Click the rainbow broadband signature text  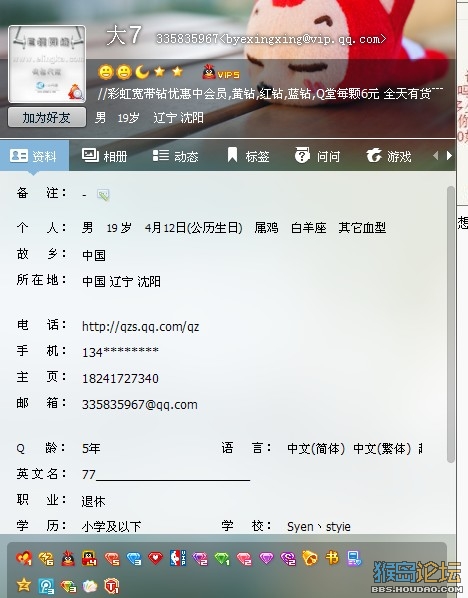pyautogui.click(x=270, y=94)
